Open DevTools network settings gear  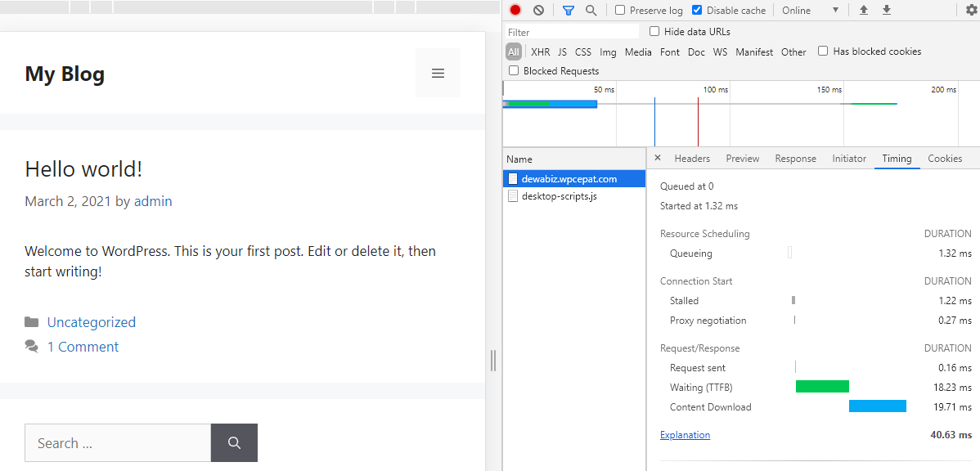coord(971,10)
